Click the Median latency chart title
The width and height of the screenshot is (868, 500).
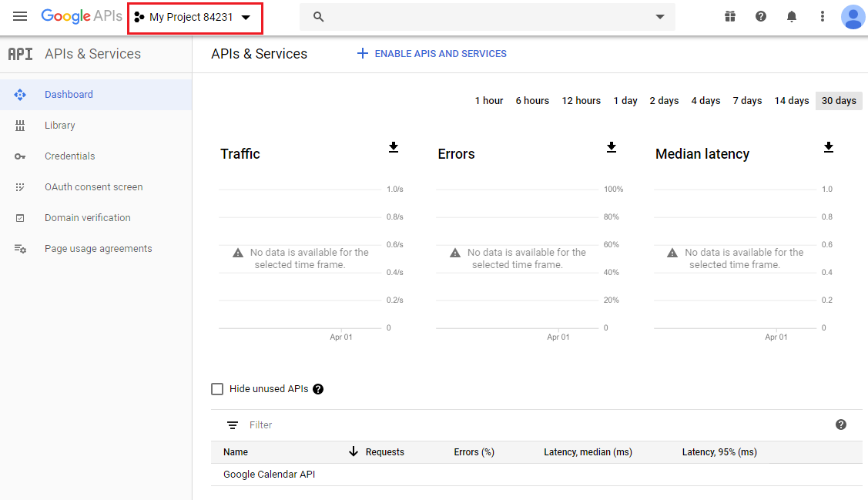[x=702, y=154]
